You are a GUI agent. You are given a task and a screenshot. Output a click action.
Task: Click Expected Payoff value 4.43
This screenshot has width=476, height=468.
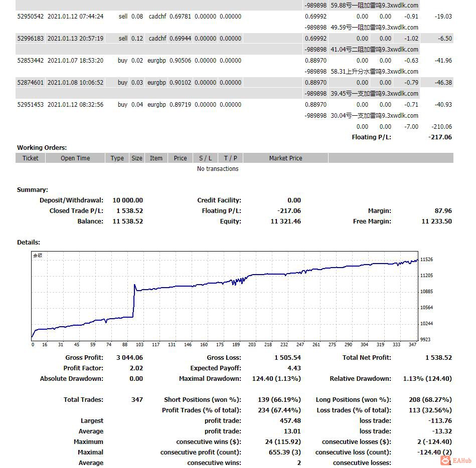[x=294, y=368]
